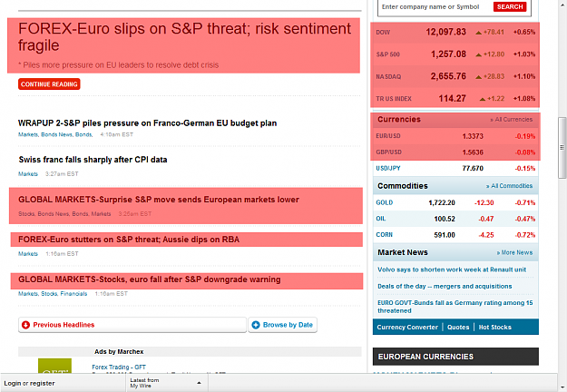Switch to the Quotes tab
Screen dimensions: 567x392
tap(458, 328)
